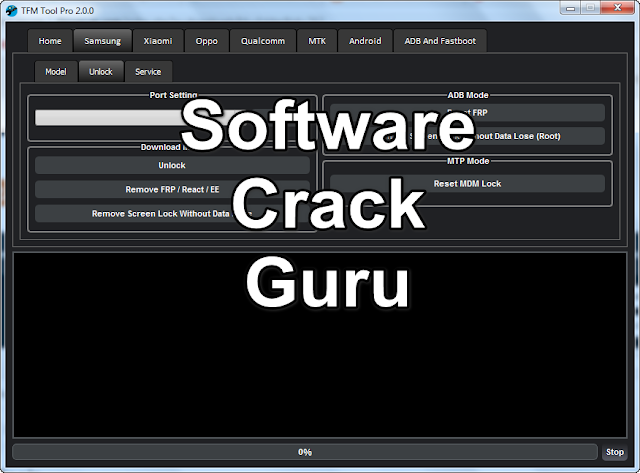The height and width of the screenshot is (473, 640).
Task: Switch to the Xiaomi tab
Action: [x=158, y=41]
